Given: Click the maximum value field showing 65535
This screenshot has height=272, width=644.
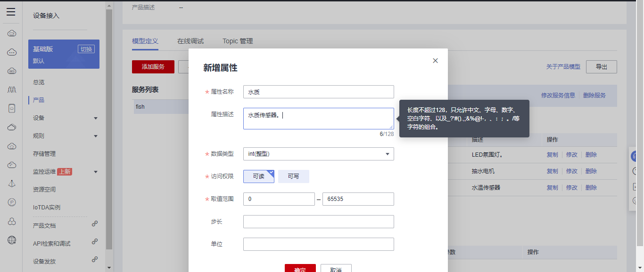Looking at the screenshot, I should tap(358, 199).
